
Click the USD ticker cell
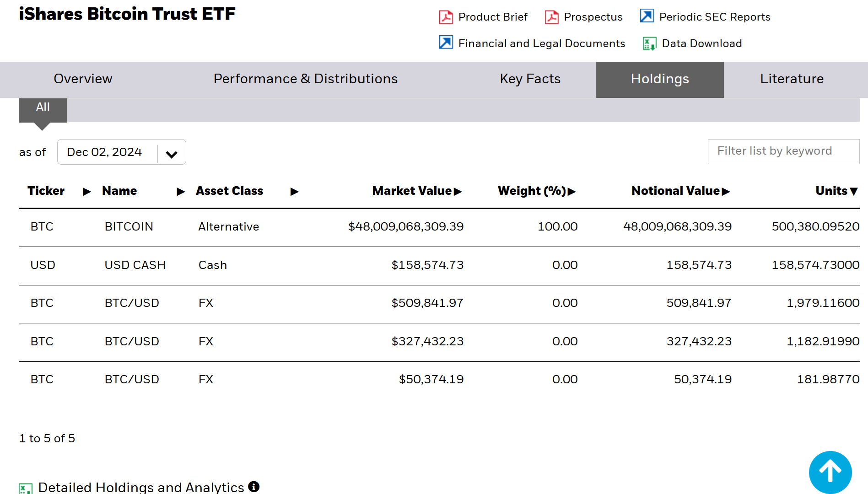[43, 265]
